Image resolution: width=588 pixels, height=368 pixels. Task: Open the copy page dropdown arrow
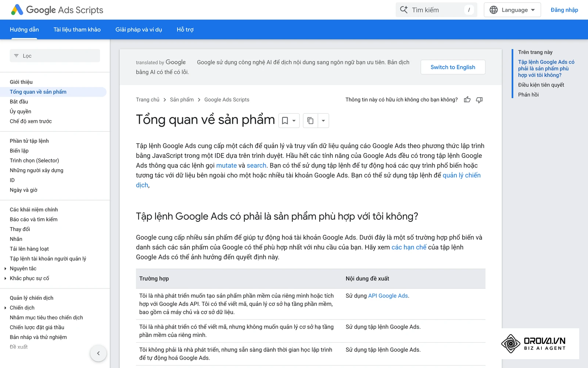(323, 121)
